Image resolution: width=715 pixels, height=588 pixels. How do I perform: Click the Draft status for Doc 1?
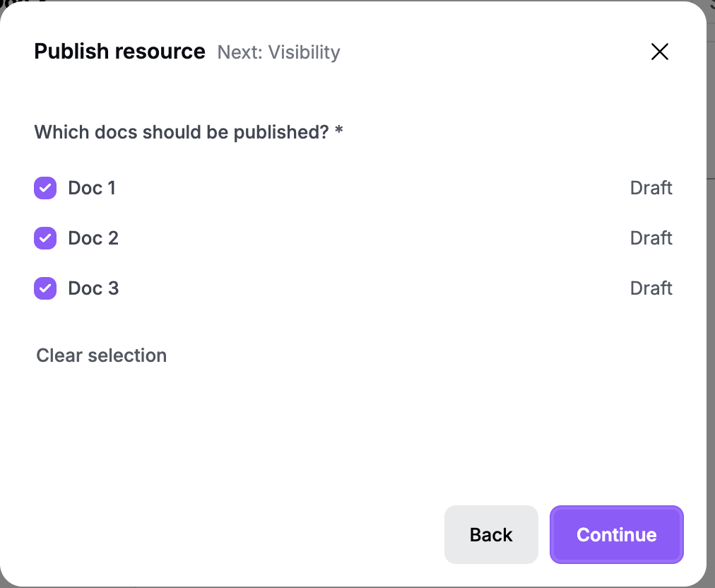[x=651, y=188]
